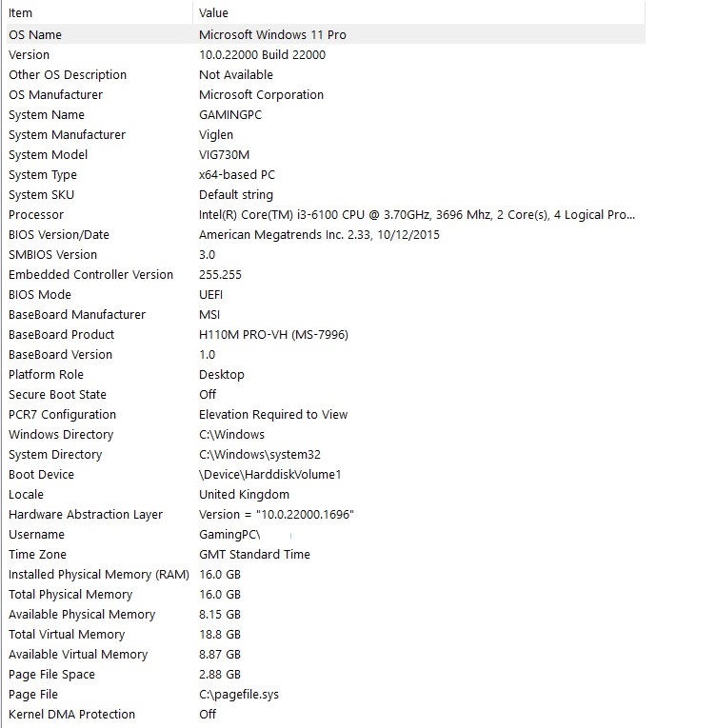Select the System Name row
The height and width of the screenshot is (728, 716).
coord(47,114)
